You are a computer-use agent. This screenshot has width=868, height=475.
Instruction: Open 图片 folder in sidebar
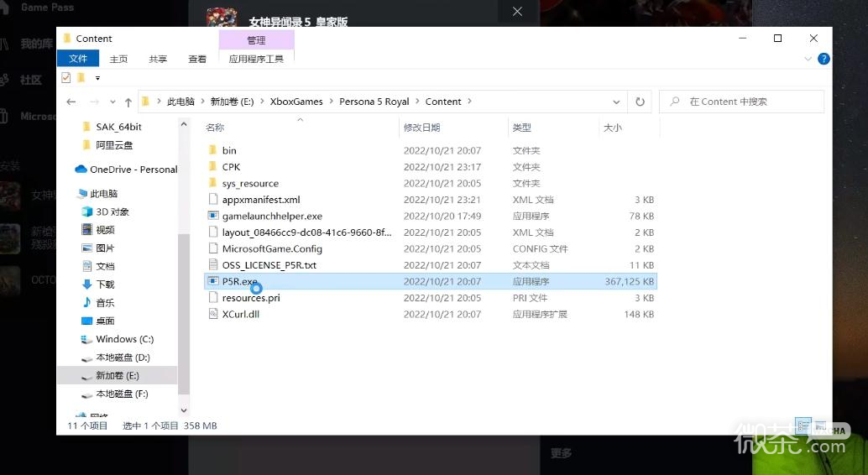[98, 248]
